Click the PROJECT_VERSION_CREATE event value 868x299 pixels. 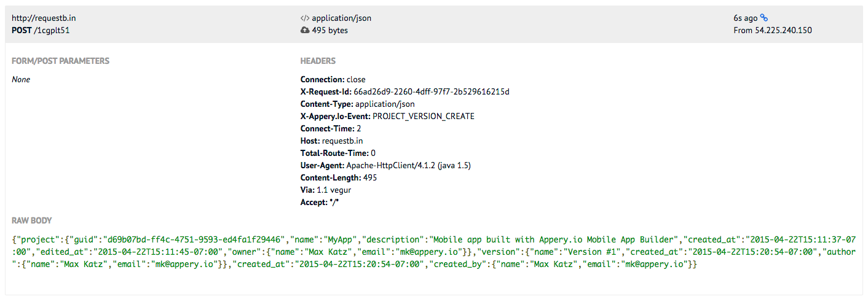(x=424, y=117)
